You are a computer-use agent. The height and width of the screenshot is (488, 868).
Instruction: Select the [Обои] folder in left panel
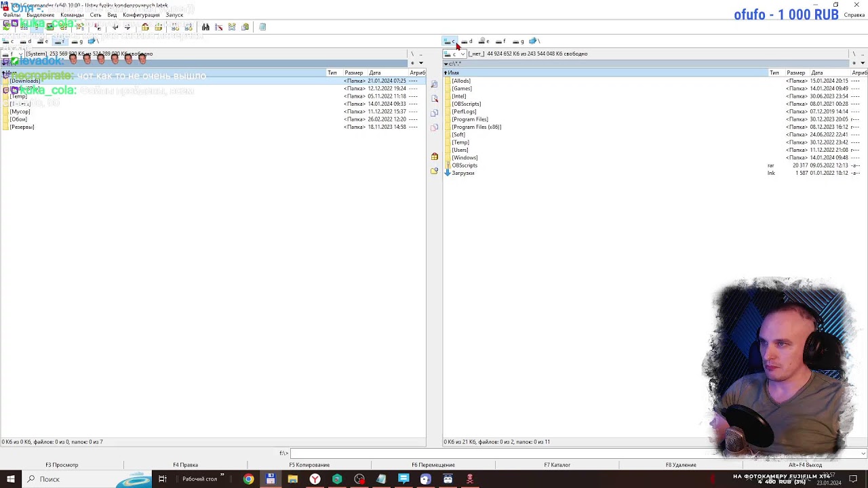[18, 119]
